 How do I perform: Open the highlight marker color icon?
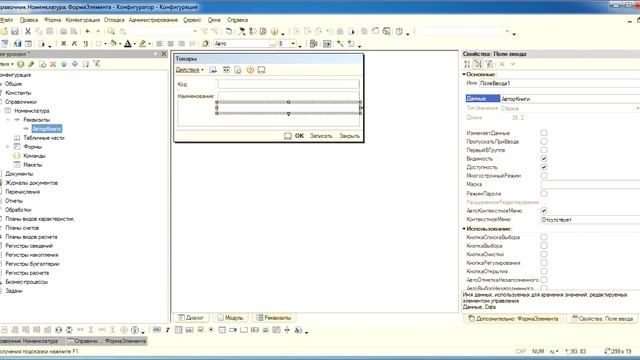click(142, 44)
